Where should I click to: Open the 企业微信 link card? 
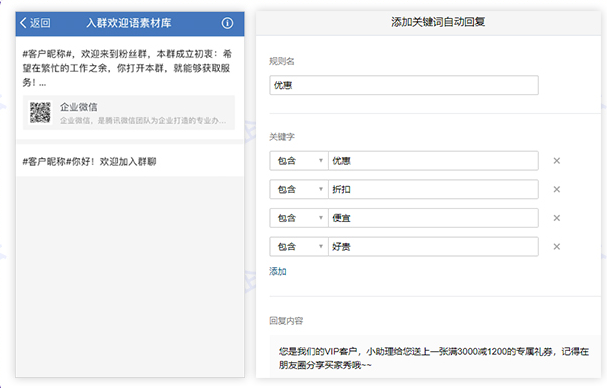(129, 113)
